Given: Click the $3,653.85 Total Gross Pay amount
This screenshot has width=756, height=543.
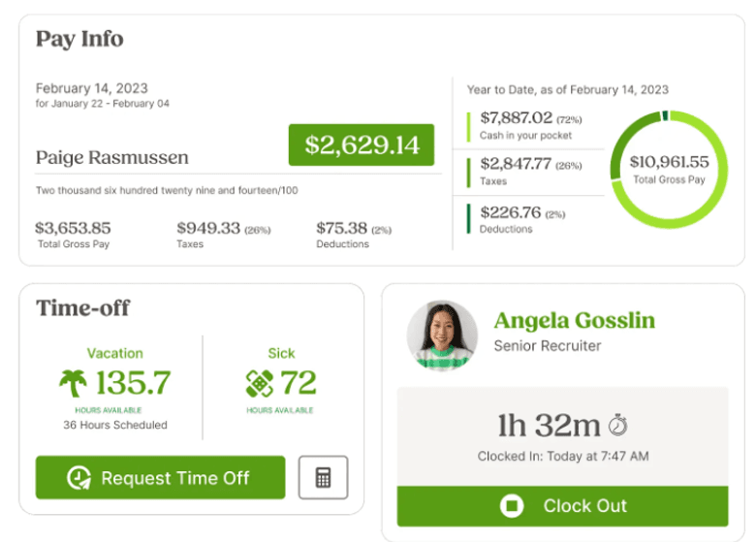Looking at the screenshot, I should [x=73, y=229].
